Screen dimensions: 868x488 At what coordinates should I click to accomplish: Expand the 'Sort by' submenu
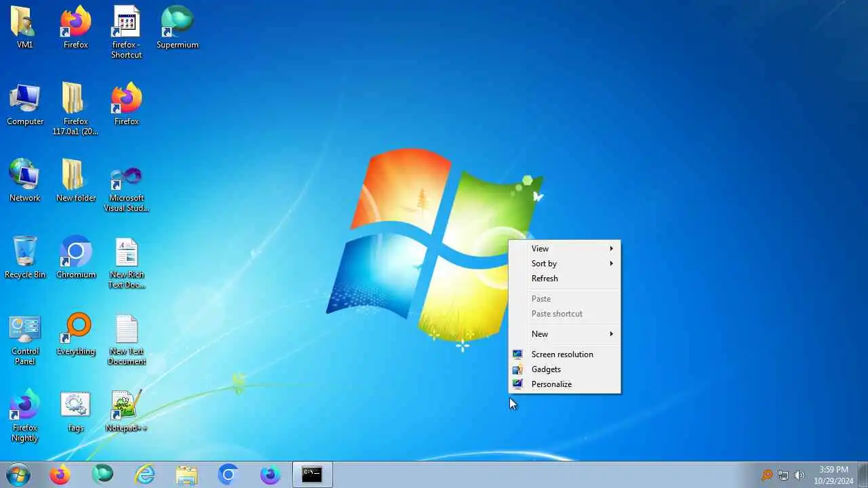pyautogui.click(x=564, y=264)
